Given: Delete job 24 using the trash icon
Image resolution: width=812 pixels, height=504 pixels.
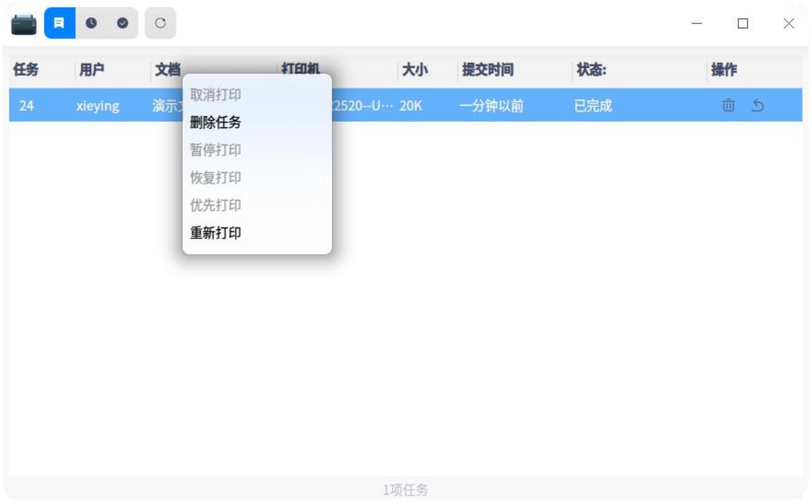Looking at the screenshot, I should [728, 105].
